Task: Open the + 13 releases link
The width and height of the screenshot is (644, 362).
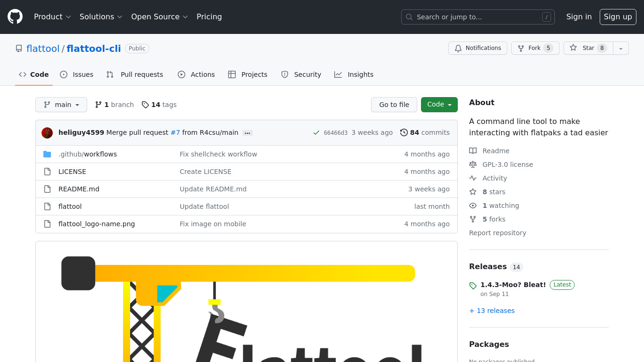Action: 492,311
